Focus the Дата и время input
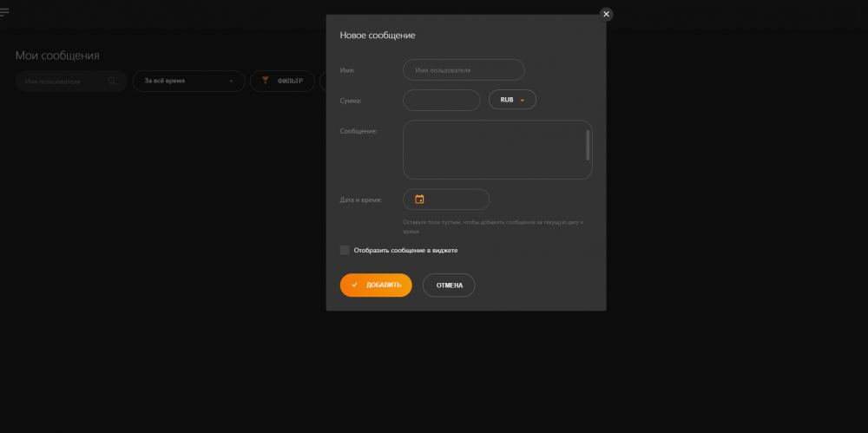 click(456, 200)
